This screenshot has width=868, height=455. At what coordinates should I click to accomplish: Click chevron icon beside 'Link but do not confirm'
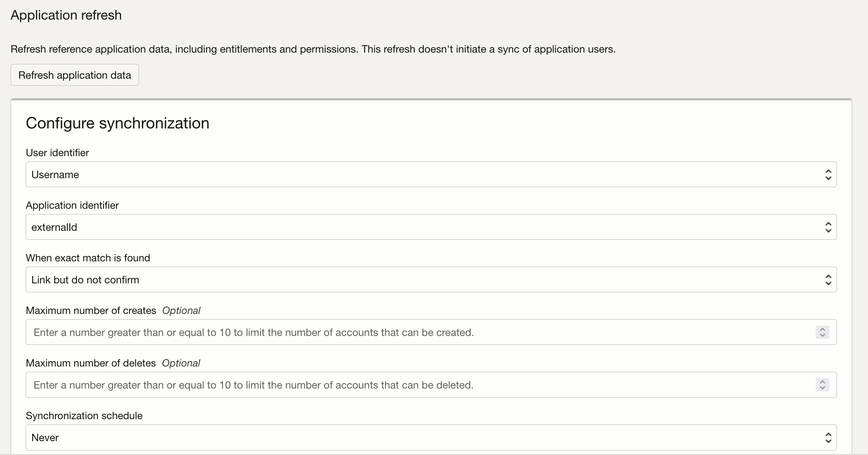pyautogui.click(x=828, y=280)
